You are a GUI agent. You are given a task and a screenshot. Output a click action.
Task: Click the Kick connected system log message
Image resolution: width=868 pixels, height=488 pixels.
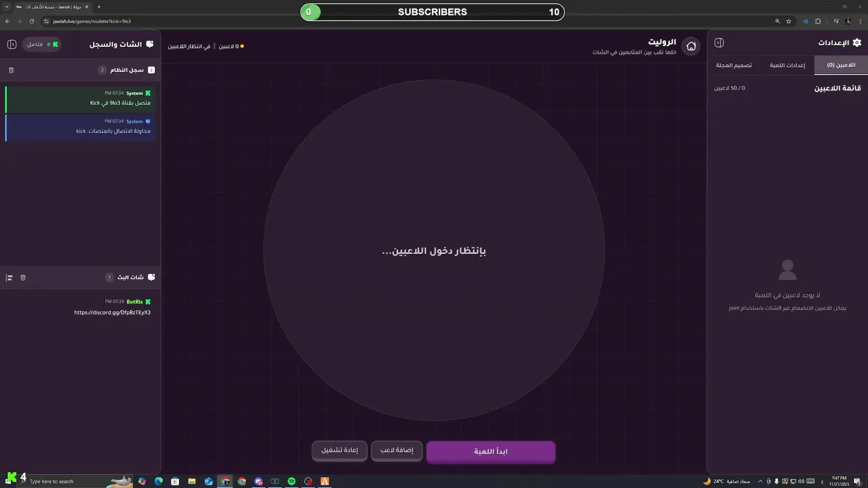pyautogui.click(x=80, y=98)
